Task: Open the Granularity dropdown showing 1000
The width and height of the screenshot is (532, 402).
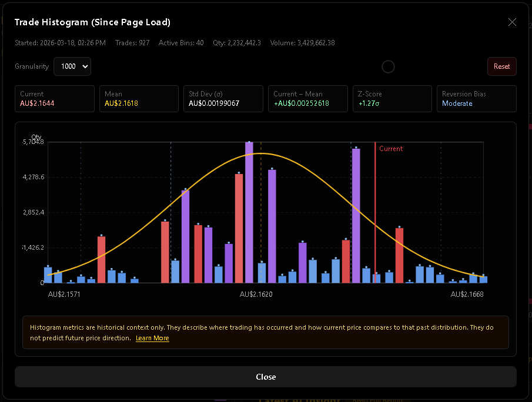Action: [72, 66]
